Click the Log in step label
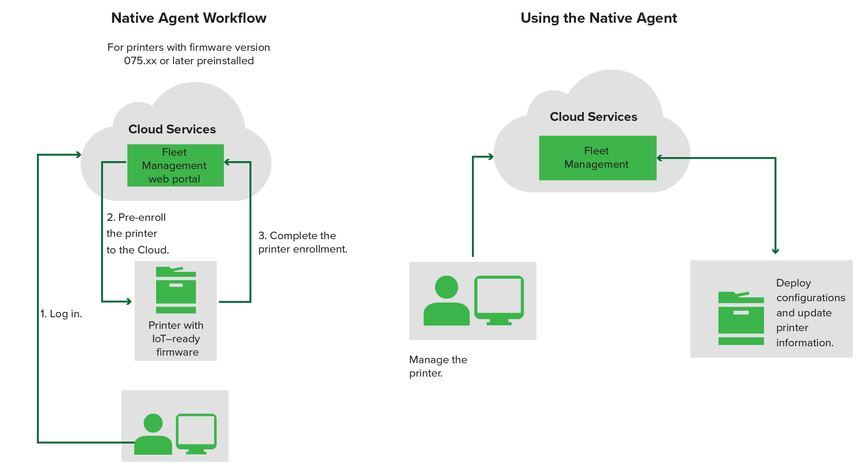868x469 pixels. 61,314
